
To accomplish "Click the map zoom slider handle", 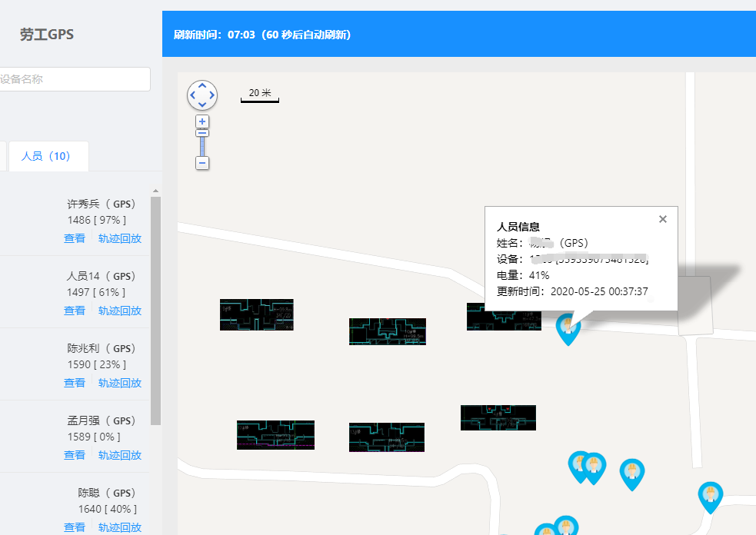I will 202,133.
